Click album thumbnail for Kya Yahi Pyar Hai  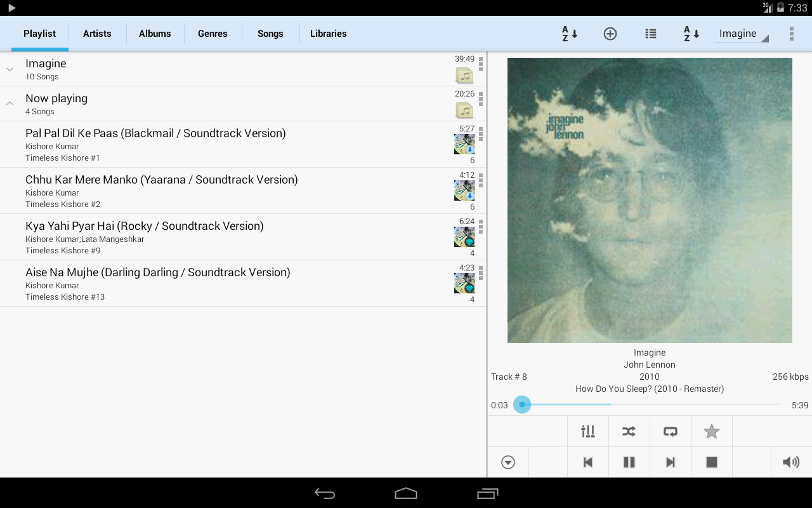(464, 237)
